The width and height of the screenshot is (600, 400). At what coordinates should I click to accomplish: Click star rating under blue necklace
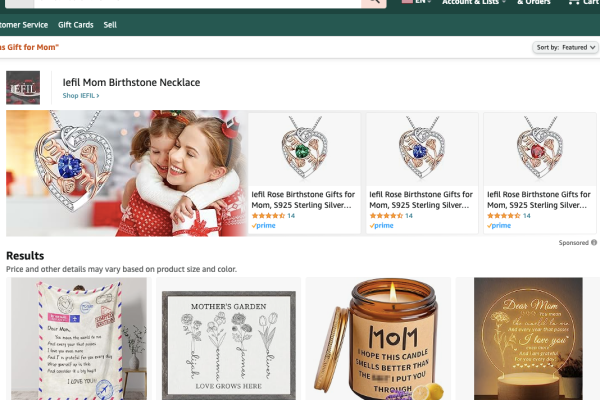click(x=386, y=216)
